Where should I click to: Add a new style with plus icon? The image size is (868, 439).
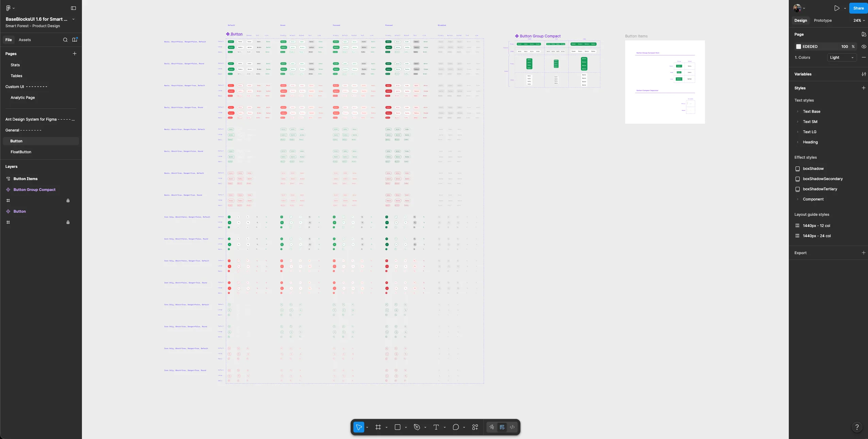click(864, 88)
